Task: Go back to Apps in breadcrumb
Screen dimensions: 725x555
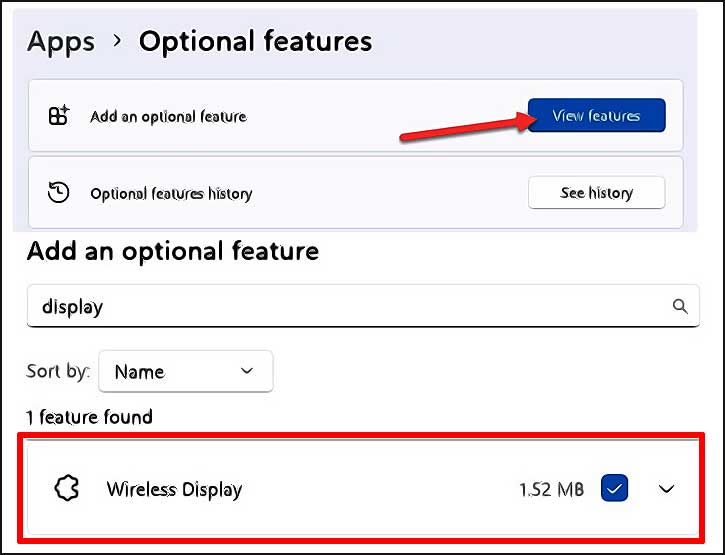Action: [61, 42]
